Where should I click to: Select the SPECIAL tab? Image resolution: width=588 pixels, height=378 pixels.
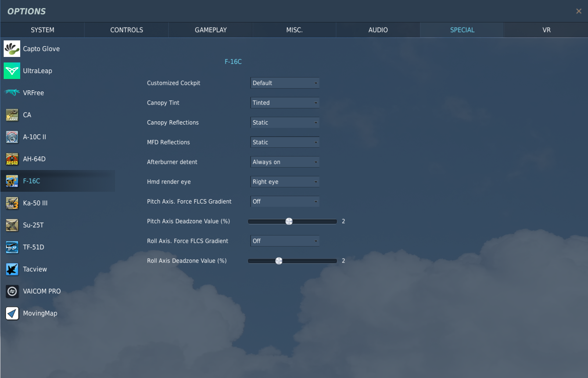point(462,30)
